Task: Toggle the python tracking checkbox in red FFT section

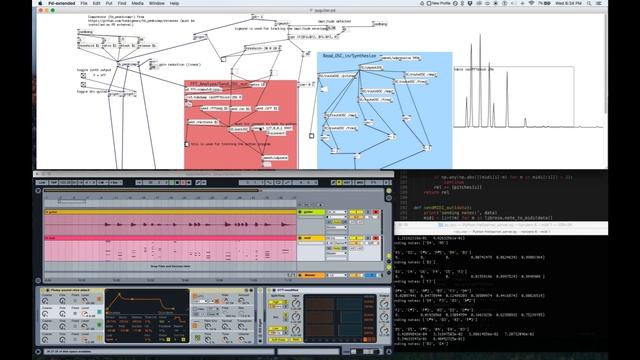Action: 187,144
